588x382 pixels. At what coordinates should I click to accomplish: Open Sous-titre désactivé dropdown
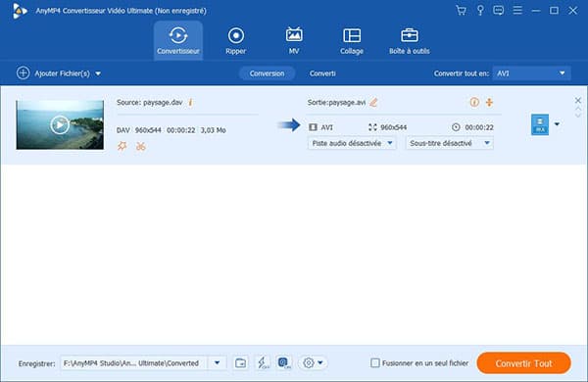(449, 143)
